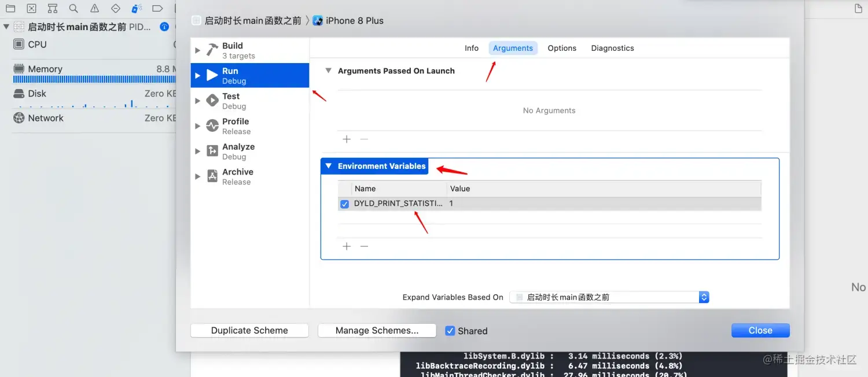
Task: Click the Archive action icon
Action: [x=212, y=176]
